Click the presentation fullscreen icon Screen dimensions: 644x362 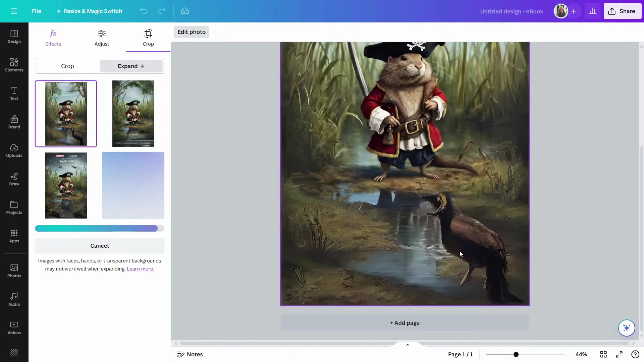[619, 354]
